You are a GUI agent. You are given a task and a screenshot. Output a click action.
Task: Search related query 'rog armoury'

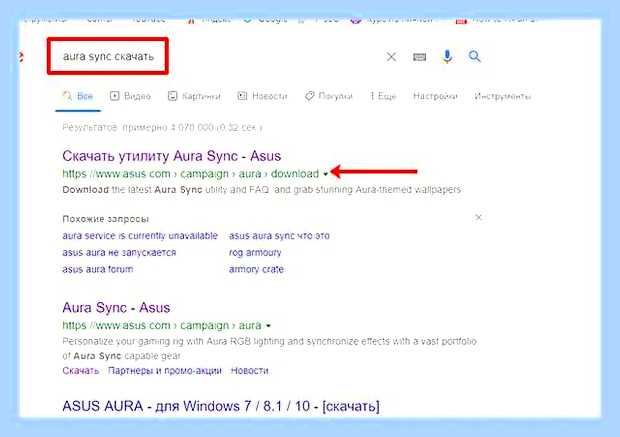click(255, 253)
